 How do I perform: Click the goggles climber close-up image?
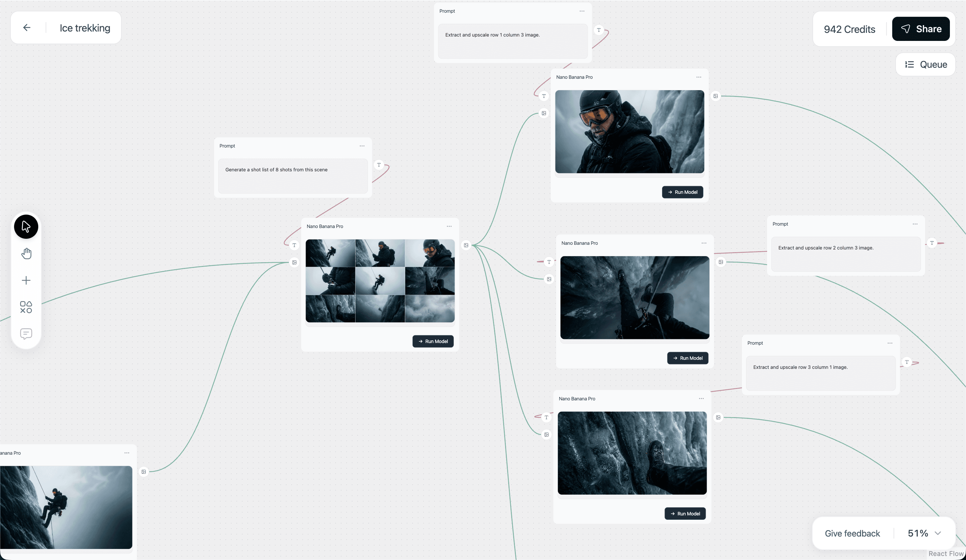629,131
